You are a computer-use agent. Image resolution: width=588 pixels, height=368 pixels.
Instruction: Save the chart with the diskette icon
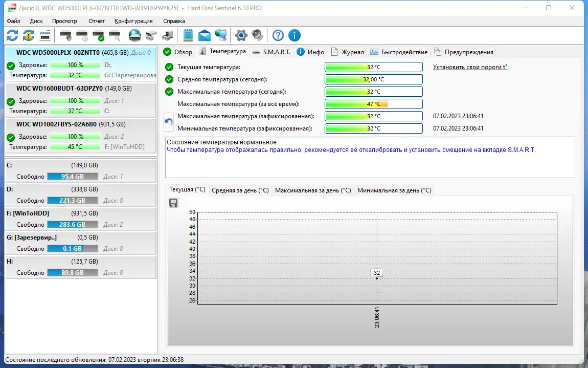[173, 203]
